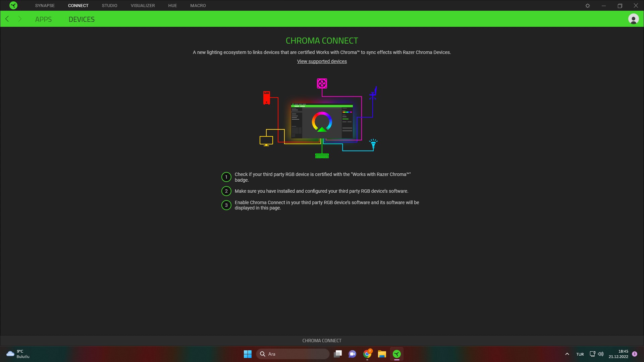644x362 pixels.
Task: Click the Razer logo icon
Action: 13,5
